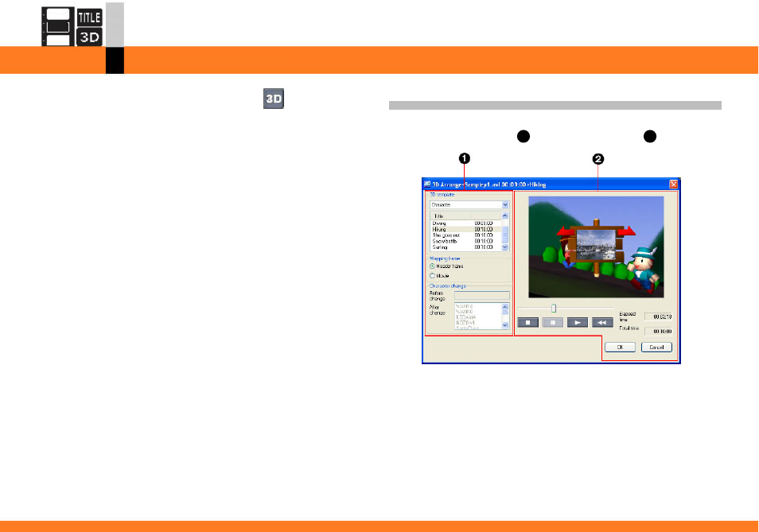Screen dimensions: 759x532
Task: Select the She goes out template
Action: click(465, 235)
